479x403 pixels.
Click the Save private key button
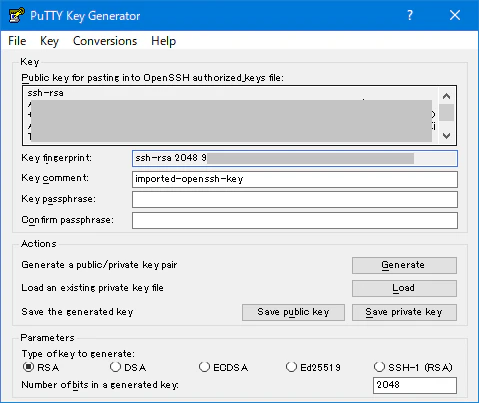[x=404, y=312]
